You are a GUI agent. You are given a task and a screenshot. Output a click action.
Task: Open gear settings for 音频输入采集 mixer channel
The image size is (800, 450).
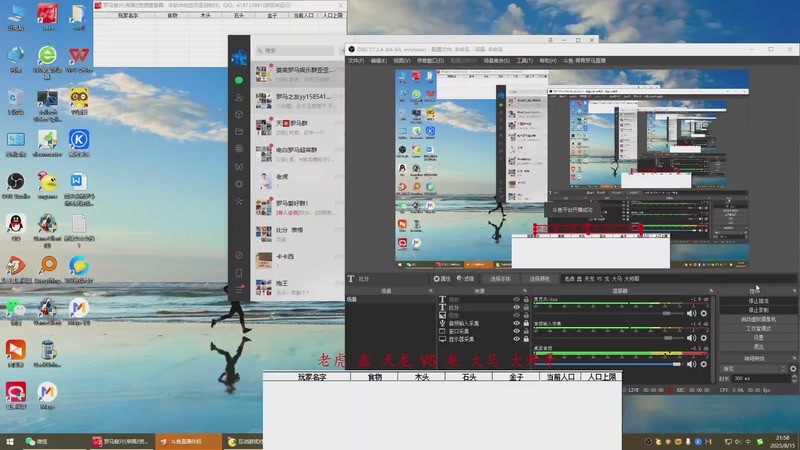[704, 338]
